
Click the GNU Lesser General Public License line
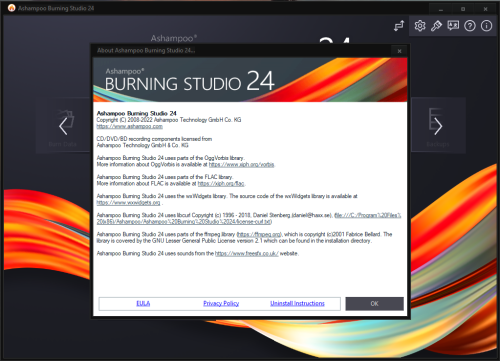tap(234, 241)
